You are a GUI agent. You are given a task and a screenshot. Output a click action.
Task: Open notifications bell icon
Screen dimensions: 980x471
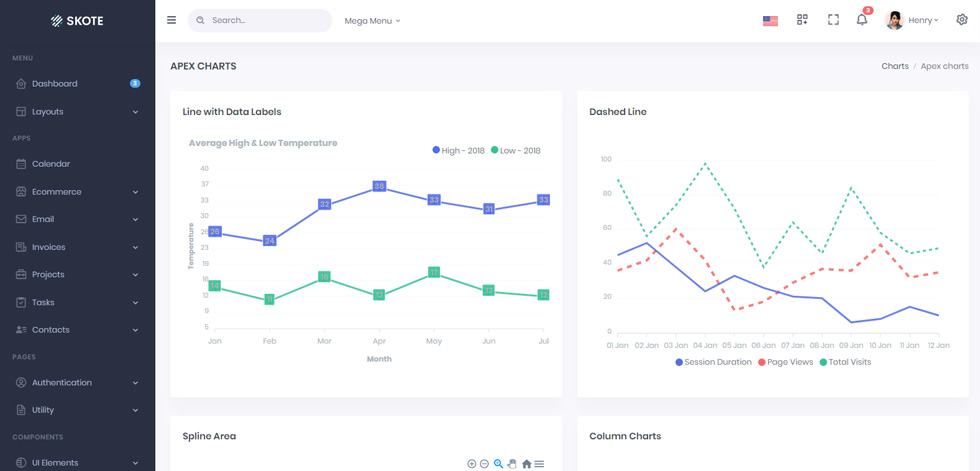[862, 20]
